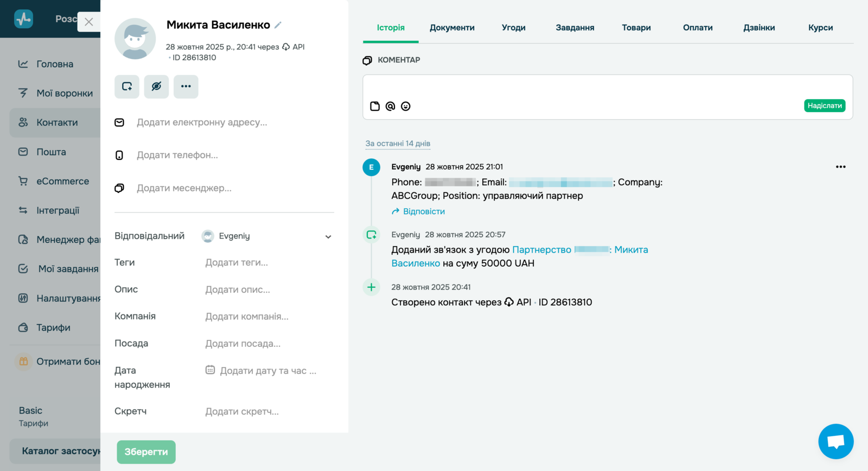Open the Угоди tab

[x=513, y=28]
